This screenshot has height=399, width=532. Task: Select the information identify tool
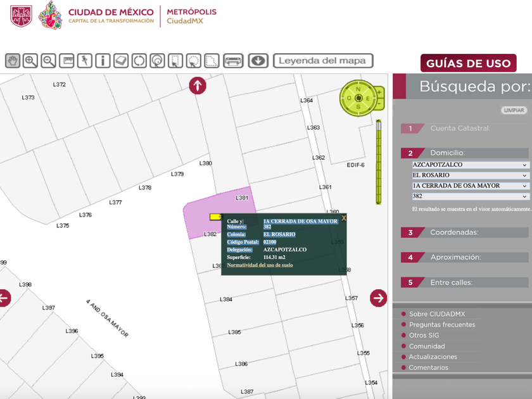pos(103,61)
